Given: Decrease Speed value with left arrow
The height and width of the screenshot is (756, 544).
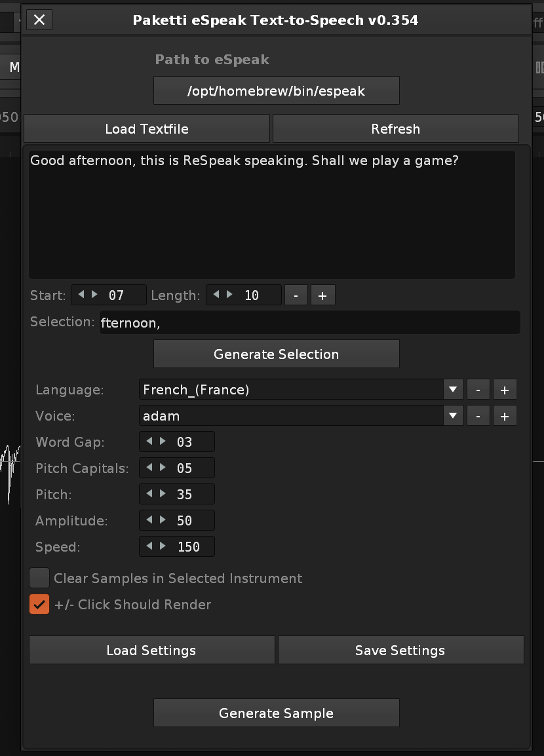Looking at the screenshot, I should tap(149, 546).
